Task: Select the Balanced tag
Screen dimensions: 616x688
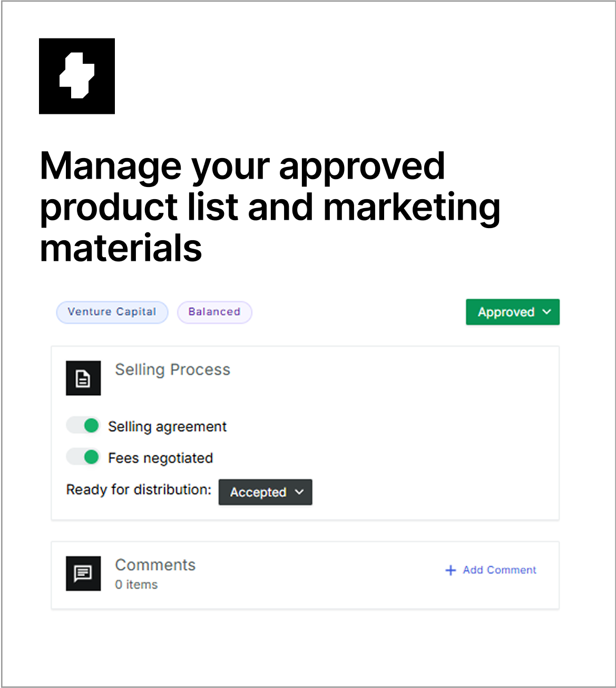Action: click(x=214, y=312)
